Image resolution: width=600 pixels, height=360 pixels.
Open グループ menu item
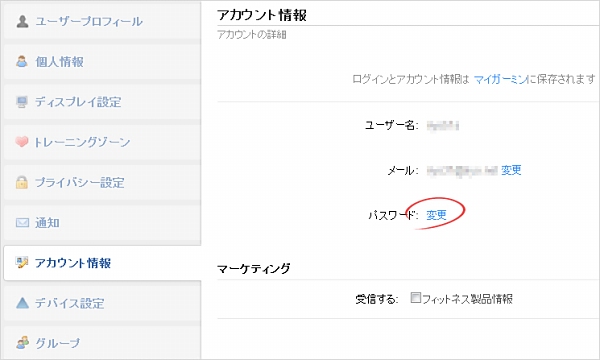[102, 342]
